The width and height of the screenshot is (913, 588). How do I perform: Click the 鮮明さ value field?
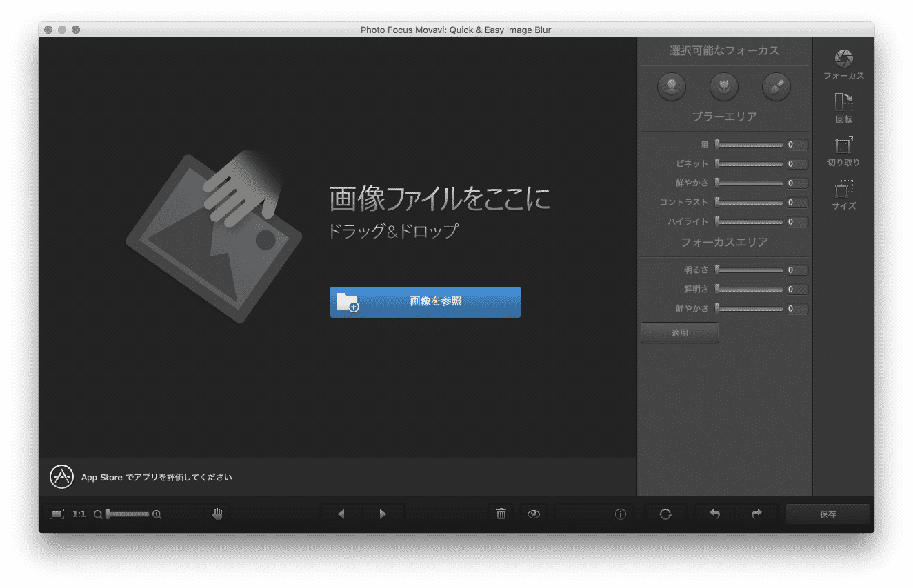tap(797, 290)
